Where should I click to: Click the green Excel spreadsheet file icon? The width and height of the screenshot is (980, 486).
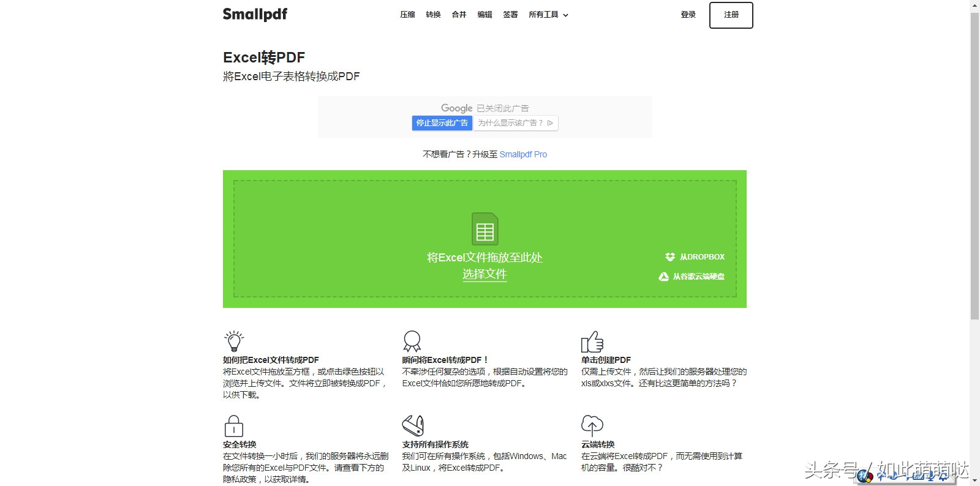pyautogui.click(x=485, y=229)
